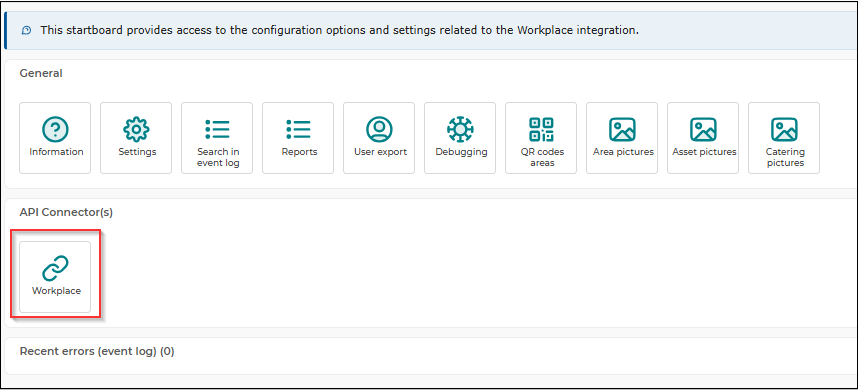Open the Debugging tile

[x=460, y=138]
